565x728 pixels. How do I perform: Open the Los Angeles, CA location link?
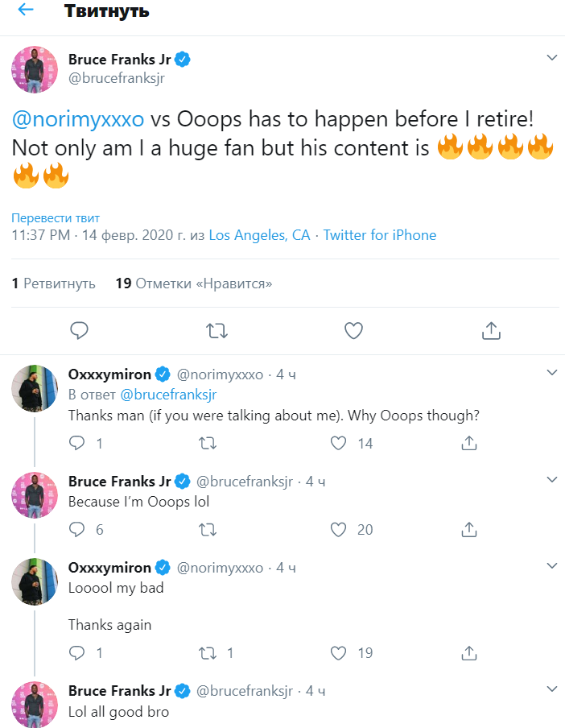point(259,235)
